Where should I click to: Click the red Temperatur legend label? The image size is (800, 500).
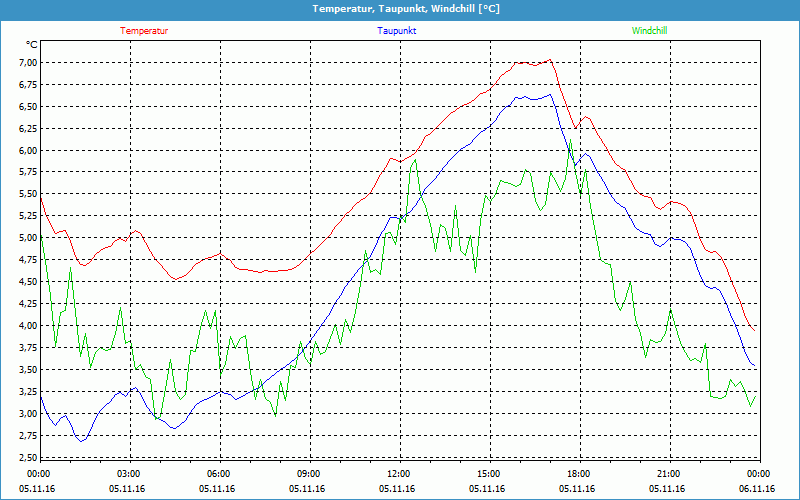pyautogui.click(x=144, y=31)
